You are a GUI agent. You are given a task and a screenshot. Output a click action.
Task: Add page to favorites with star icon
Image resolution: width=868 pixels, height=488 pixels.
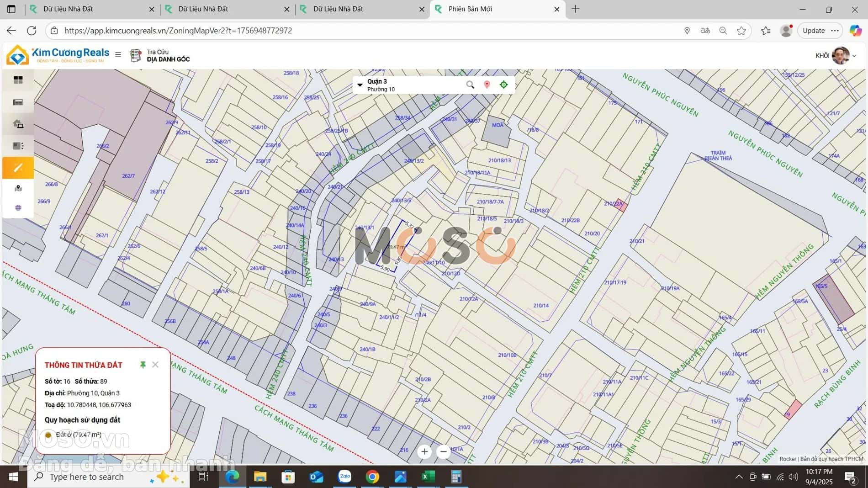741,31
